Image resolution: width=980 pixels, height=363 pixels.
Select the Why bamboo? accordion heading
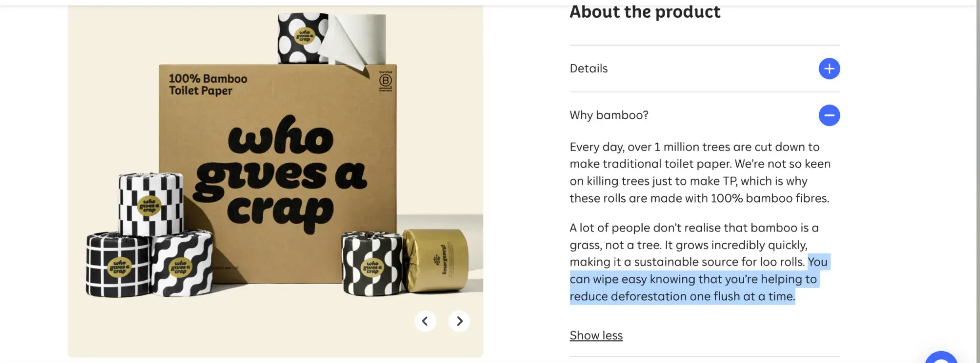pos(608,115)
